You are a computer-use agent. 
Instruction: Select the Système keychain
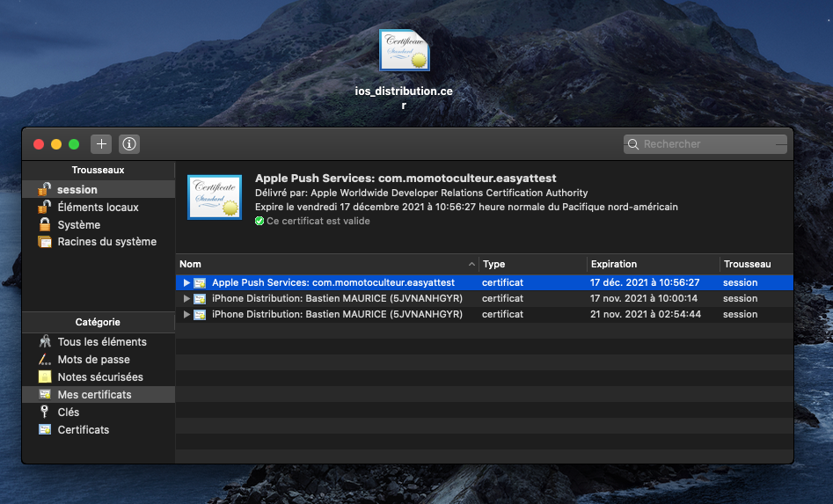click(99, 224)
